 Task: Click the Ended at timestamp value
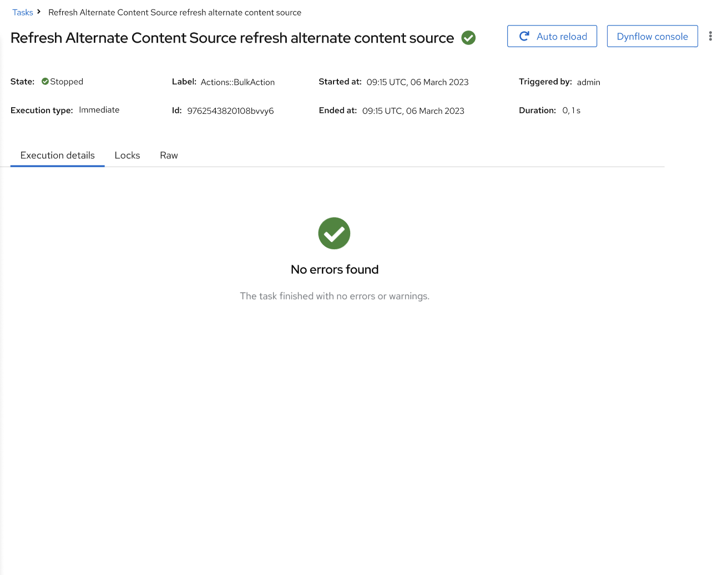coord(413,111)
